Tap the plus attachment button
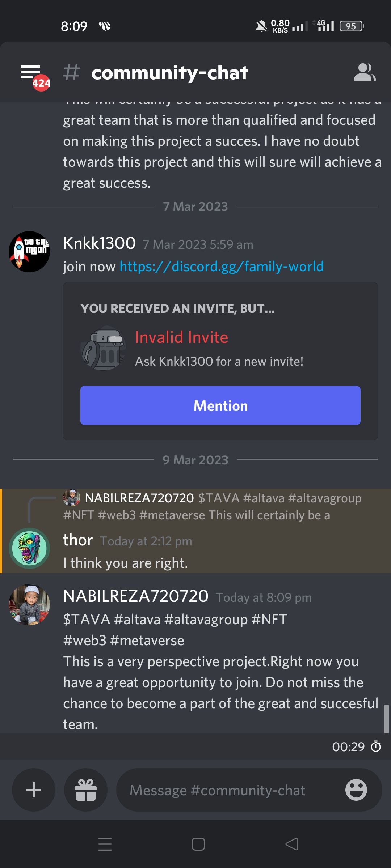391x868 pixels. [x=34, y=790]
